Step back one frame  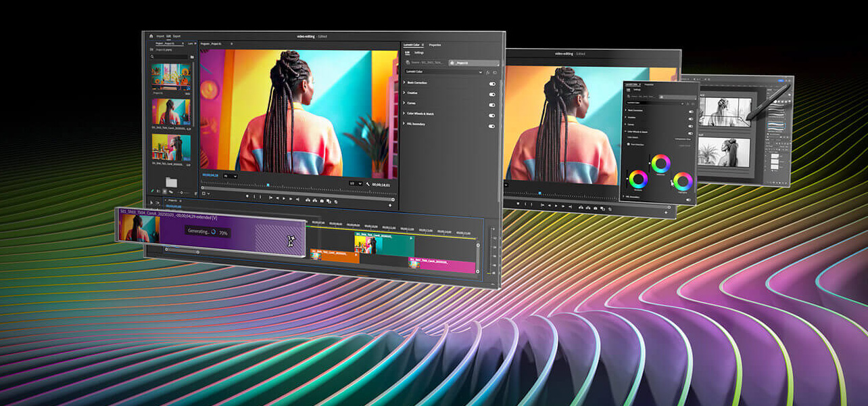pyautogui.click(x=277, y=198)
